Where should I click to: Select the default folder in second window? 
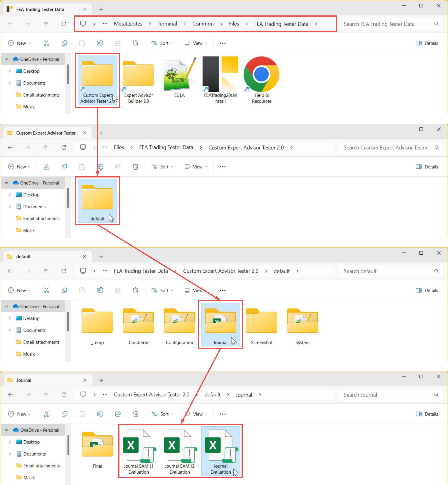click(97, 201)
